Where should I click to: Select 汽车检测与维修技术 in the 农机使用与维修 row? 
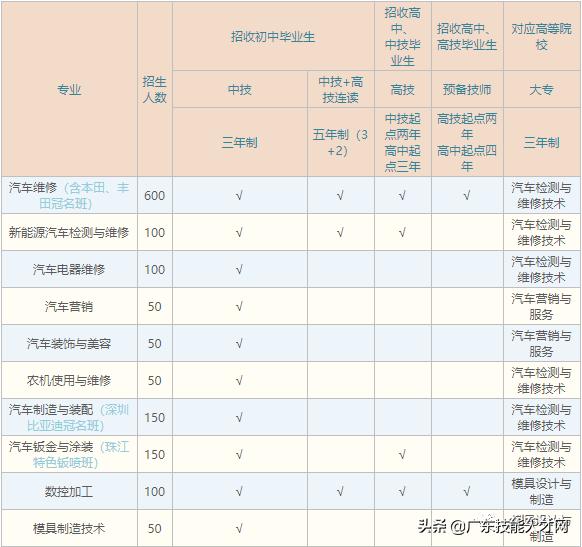542,380
